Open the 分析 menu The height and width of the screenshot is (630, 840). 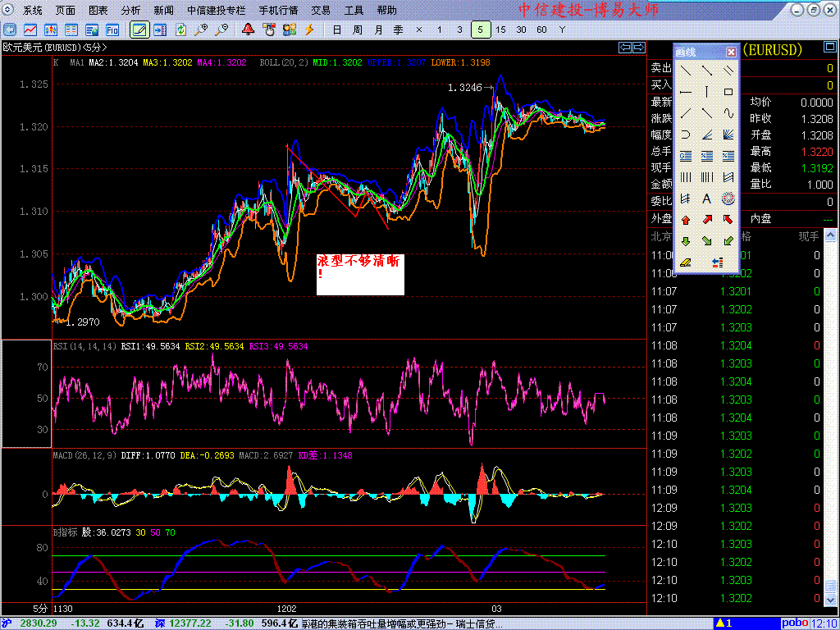130,10
